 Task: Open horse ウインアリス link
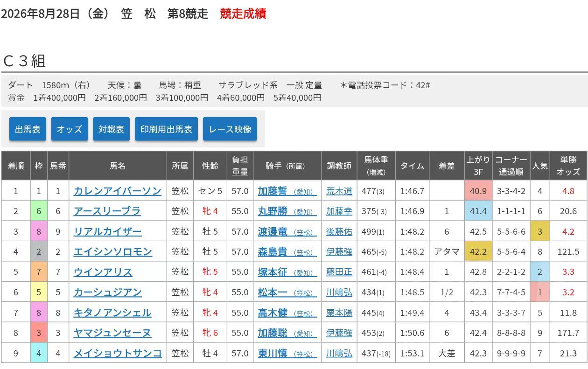point(103,272)
